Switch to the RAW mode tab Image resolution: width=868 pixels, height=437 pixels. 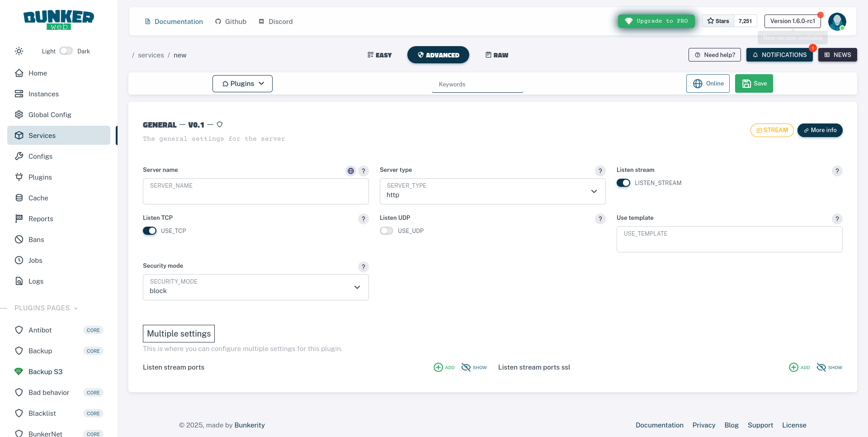496,55
